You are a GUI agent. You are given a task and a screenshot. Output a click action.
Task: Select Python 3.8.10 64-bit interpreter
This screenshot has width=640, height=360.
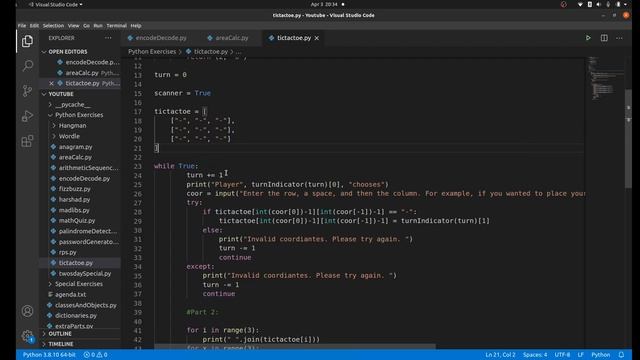pos(49,355)
